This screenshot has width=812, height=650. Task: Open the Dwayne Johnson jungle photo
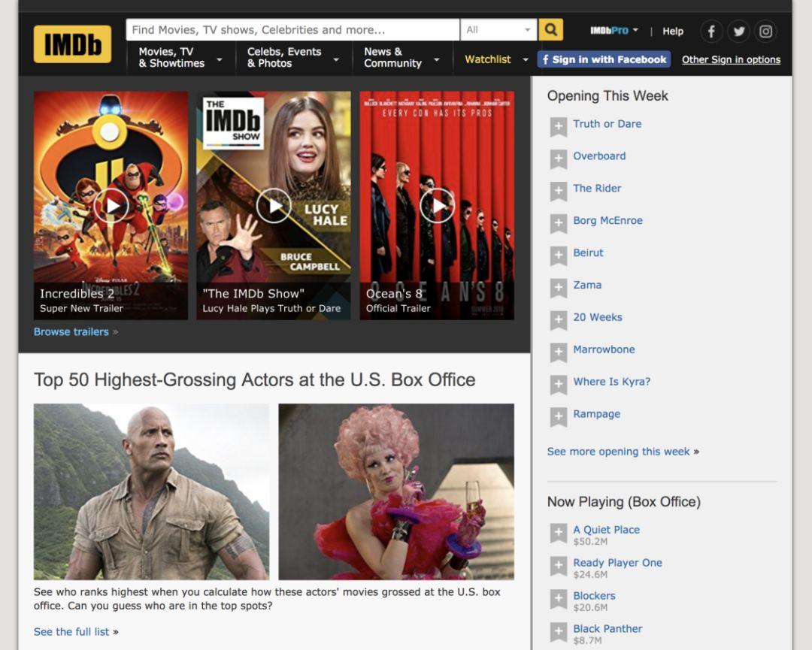coord(151,491)
